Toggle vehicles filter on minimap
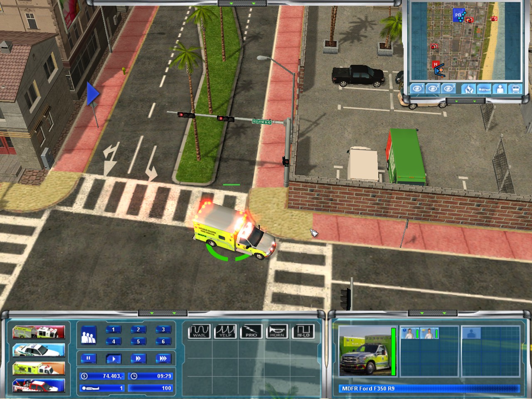This screenshot has height=399, width=532. click(515, 89)
